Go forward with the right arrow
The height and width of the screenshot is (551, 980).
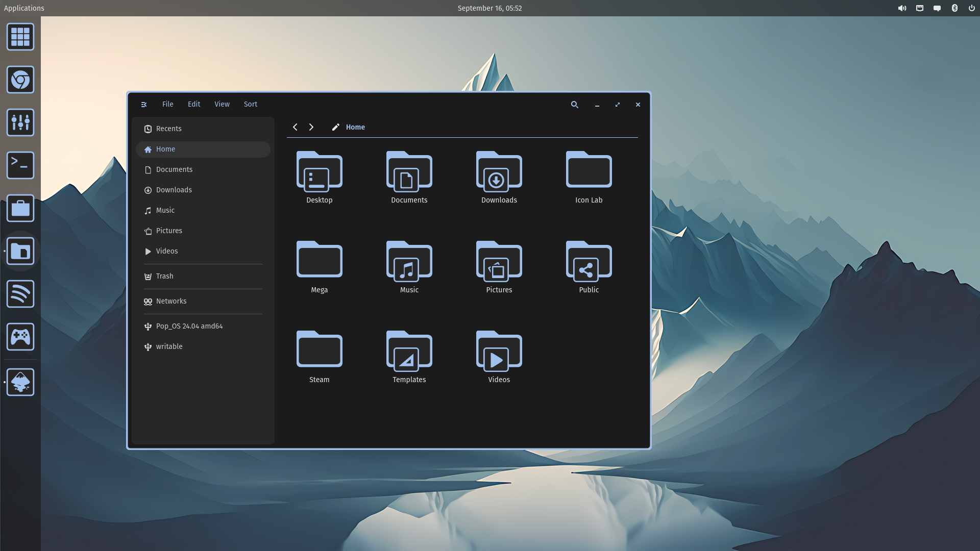[x=311, y=127]
